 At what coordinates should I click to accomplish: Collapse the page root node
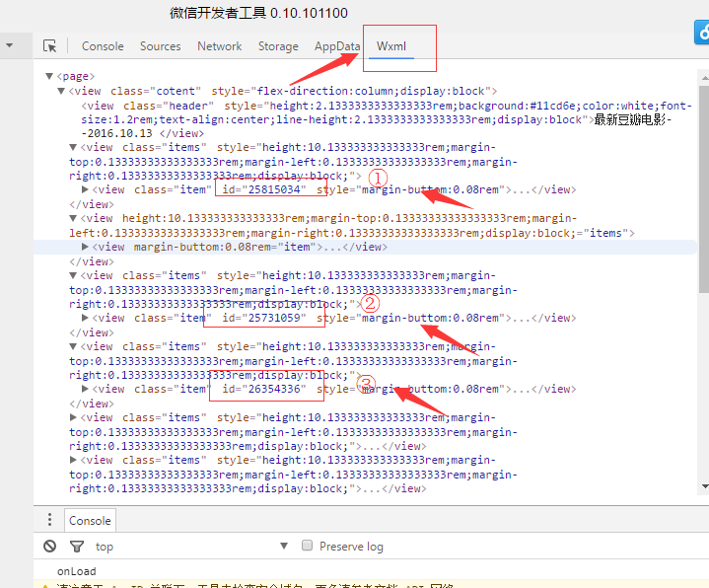pos(49,76)
